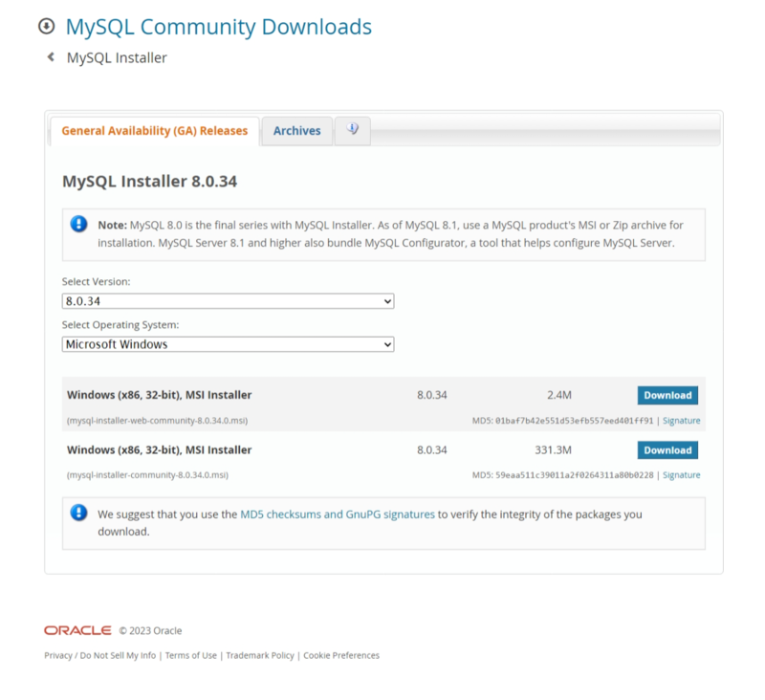Open the information icon tab
The height and width of the screenshot is (700, 765).
(x=352, y=130)
